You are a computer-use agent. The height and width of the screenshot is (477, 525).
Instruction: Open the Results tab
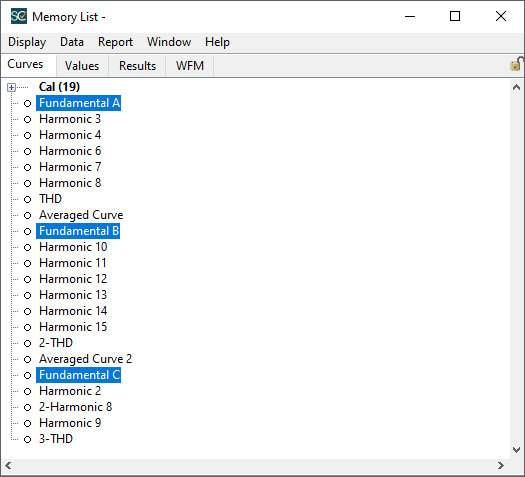click(x=137, y=66)
